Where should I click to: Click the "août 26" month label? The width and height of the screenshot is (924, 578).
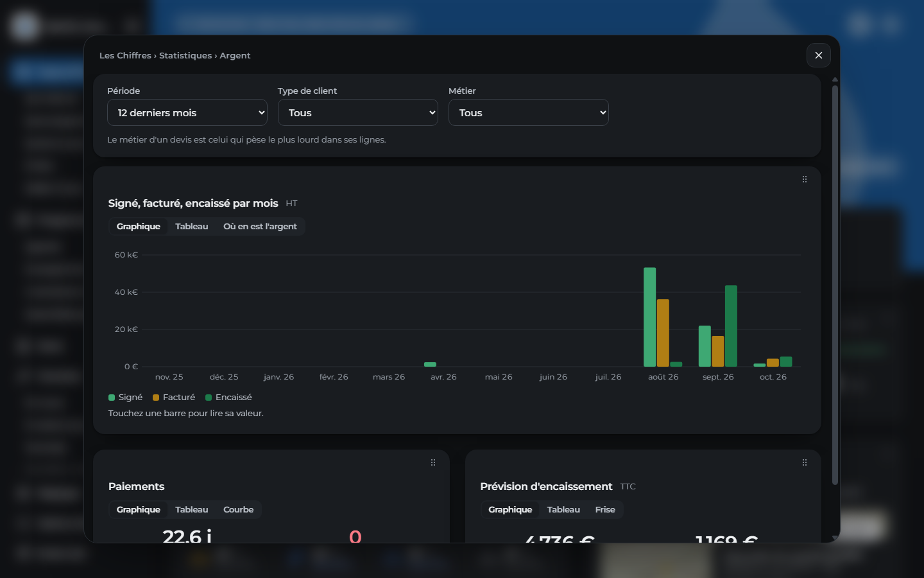663,377
